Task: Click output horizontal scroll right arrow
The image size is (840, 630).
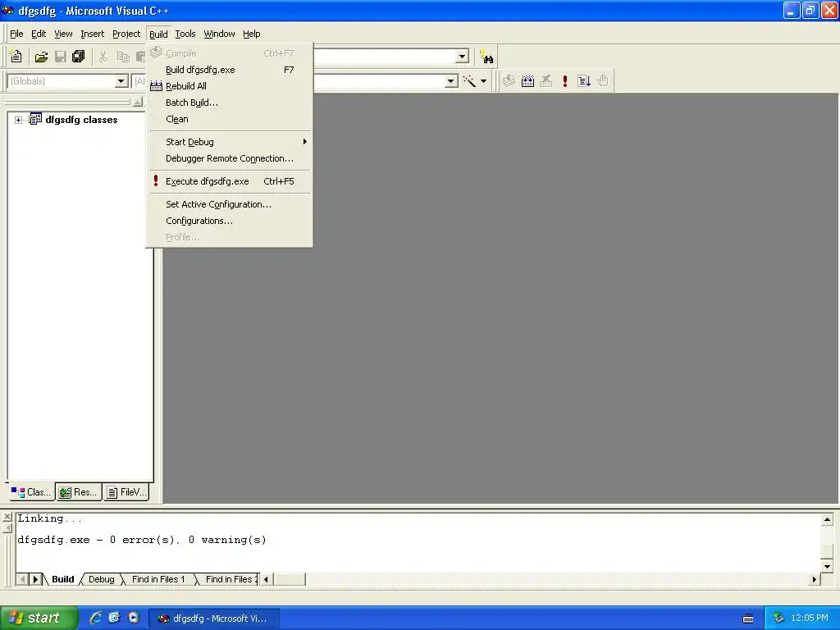Action: [815, 579]
